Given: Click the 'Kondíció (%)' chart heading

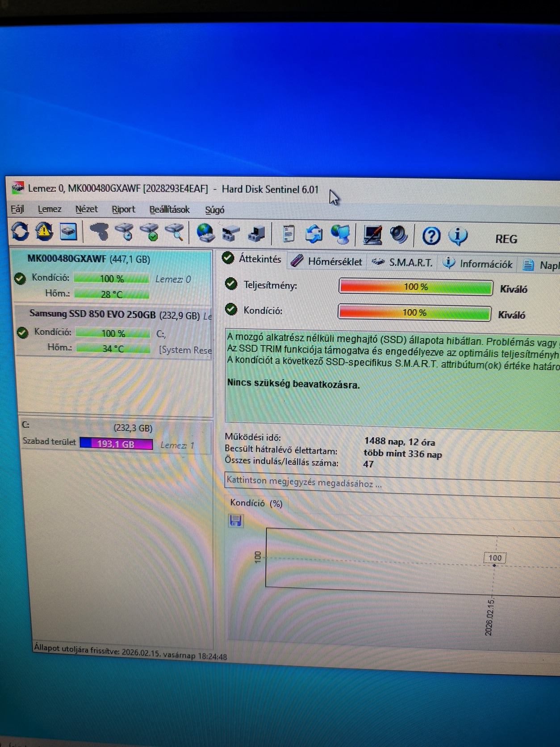Looking at the screenshot, I should pyautogui.click(x=256, y=503).
